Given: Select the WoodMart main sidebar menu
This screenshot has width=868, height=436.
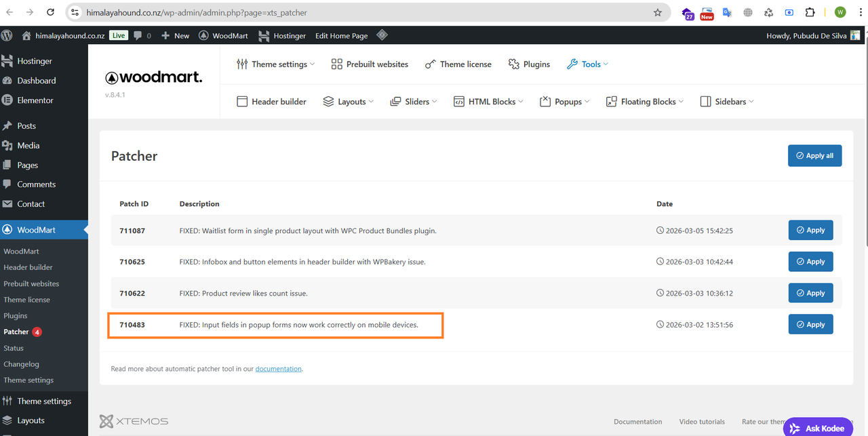Looking at the screenshot, I should pos(43,230).
